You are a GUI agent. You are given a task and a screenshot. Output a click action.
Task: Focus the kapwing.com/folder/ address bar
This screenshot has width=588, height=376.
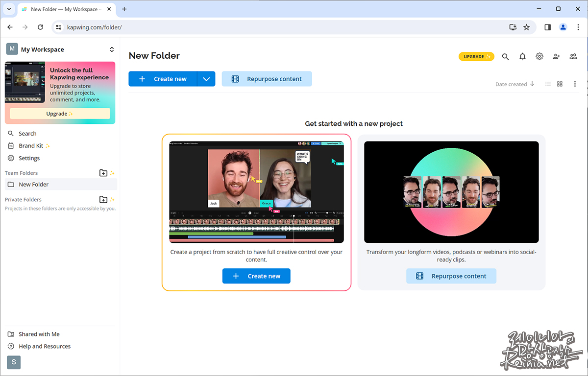point(284,27)
